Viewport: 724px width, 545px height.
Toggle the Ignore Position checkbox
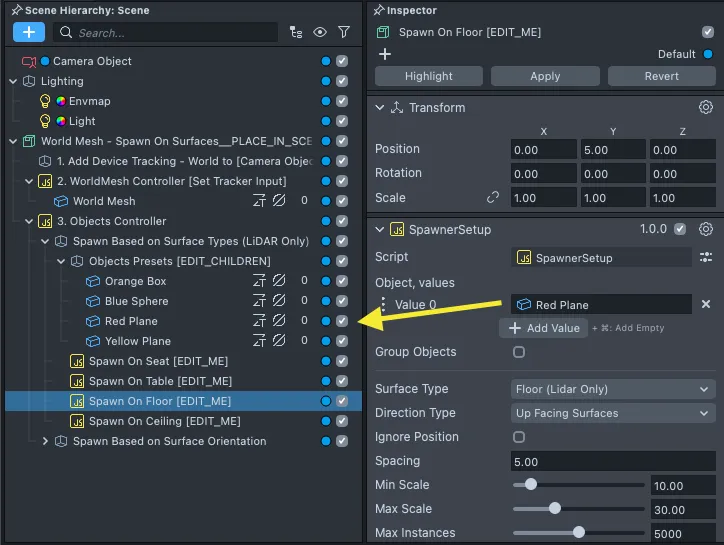point(519,437)
